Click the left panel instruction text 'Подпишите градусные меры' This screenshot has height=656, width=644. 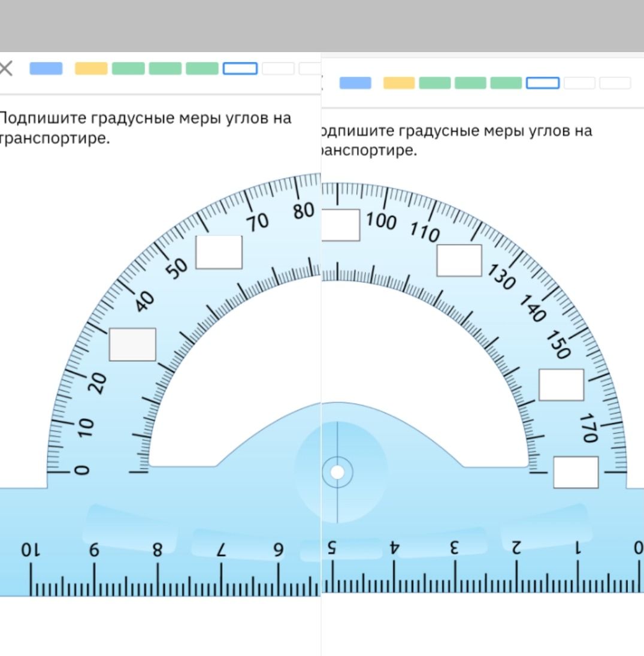coord(110,118)
